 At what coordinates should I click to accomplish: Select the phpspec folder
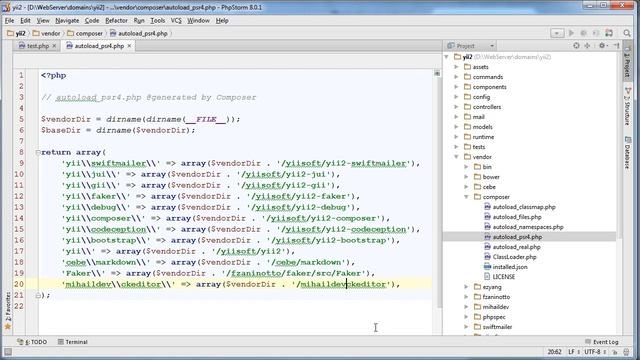tap(494, 317)
